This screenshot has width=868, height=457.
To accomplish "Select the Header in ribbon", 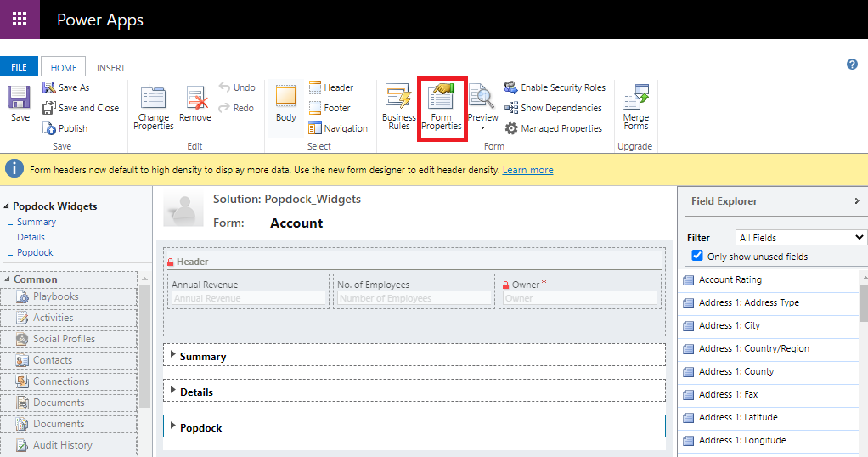I will coord(331,87).
